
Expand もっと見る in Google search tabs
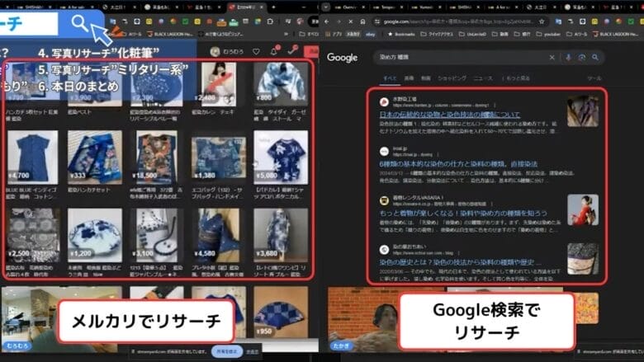pyautogui.click(x=516, y=78)
